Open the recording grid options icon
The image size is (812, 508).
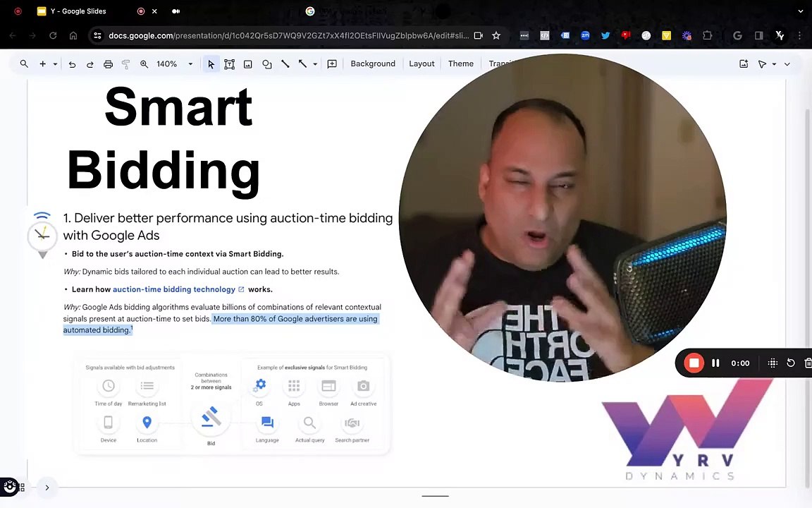click(772, 363)
